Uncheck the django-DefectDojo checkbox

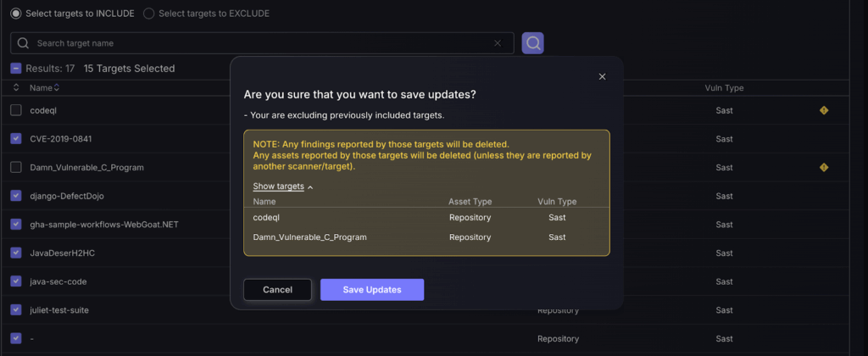[16, 196]
